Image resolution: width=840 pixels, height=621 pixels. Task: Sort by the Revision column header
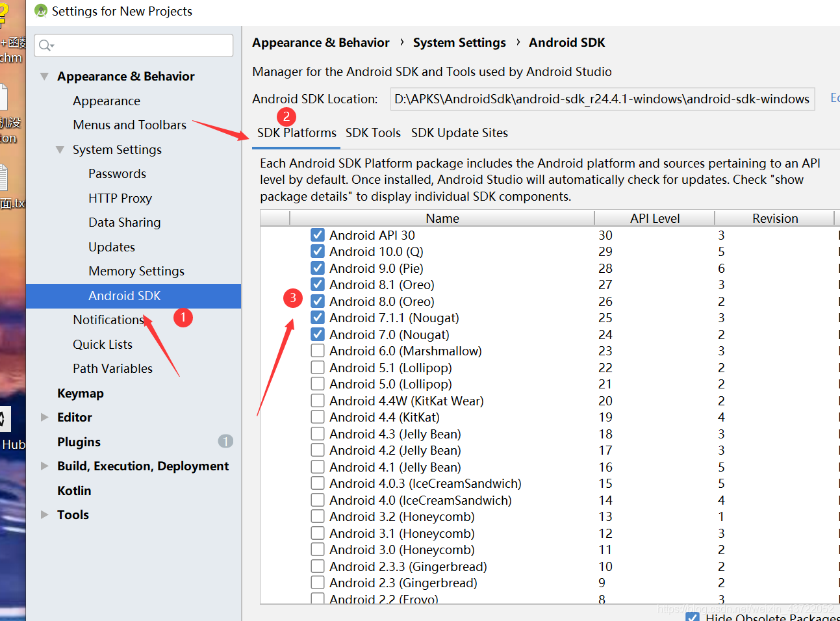coord(775,218)
